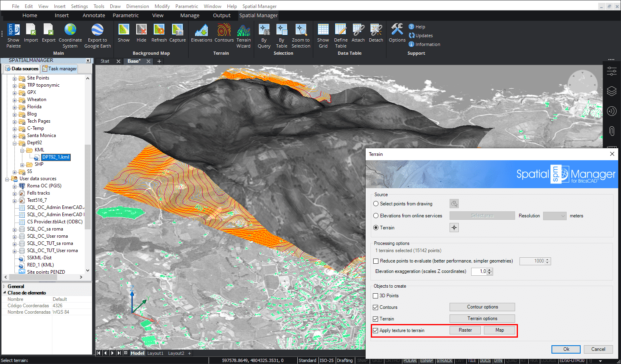621x364 pixels.
Task: Select 'Select points from drawing' radio option
Action: click(376, 204)
